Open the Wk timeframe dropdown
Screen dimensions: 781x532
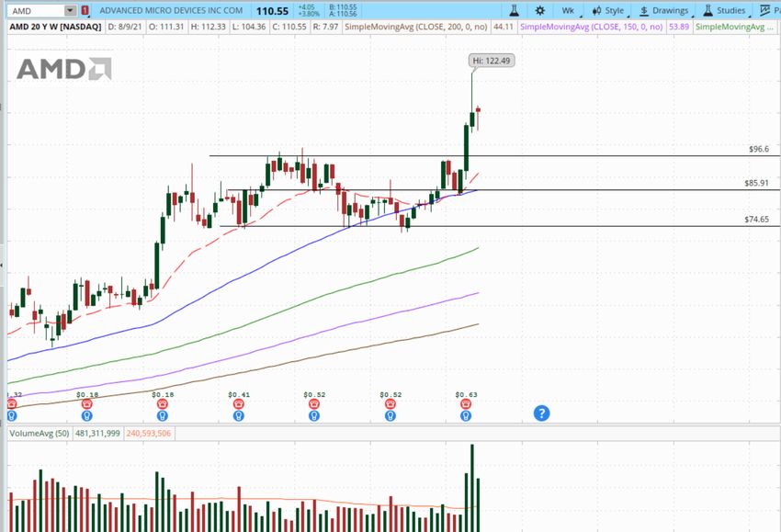(x=569, y=10)
